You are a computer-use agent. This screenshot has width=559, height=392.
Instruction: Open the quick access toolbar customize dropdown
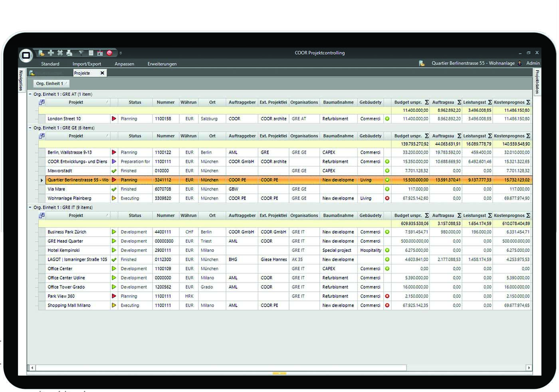point(121,53)
